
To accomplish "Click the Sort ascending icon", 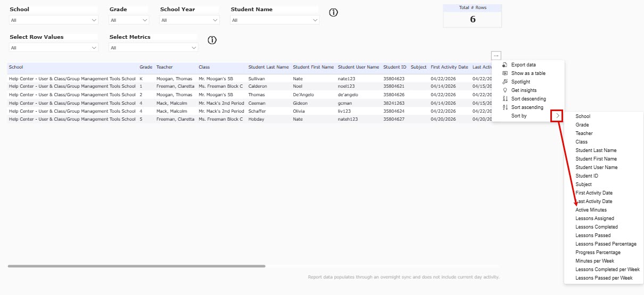I will pyautogui.click(x=505, y=107).
